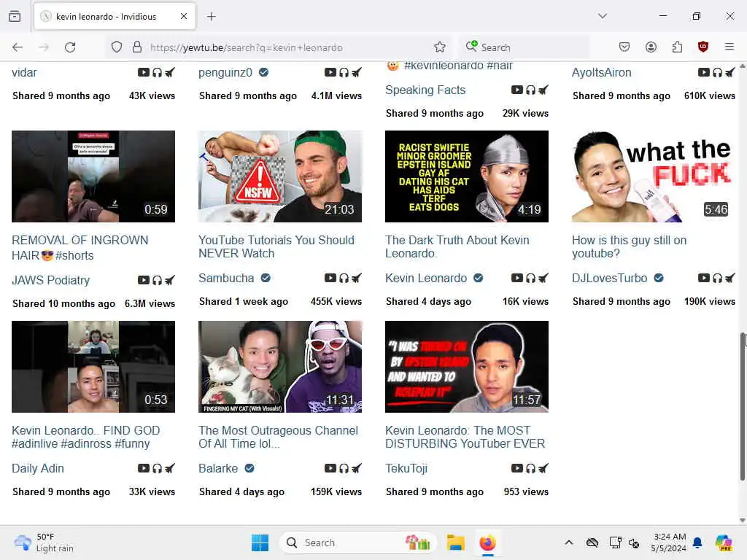
Task: Save page to Pocket icon
Action: coord(624,47)
